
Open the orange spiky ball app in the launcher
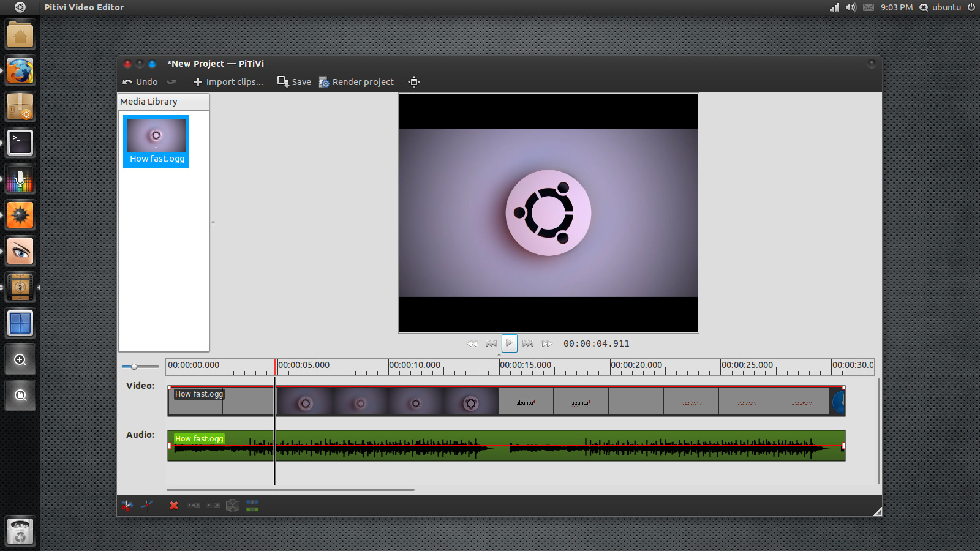(x=20, y=215)
